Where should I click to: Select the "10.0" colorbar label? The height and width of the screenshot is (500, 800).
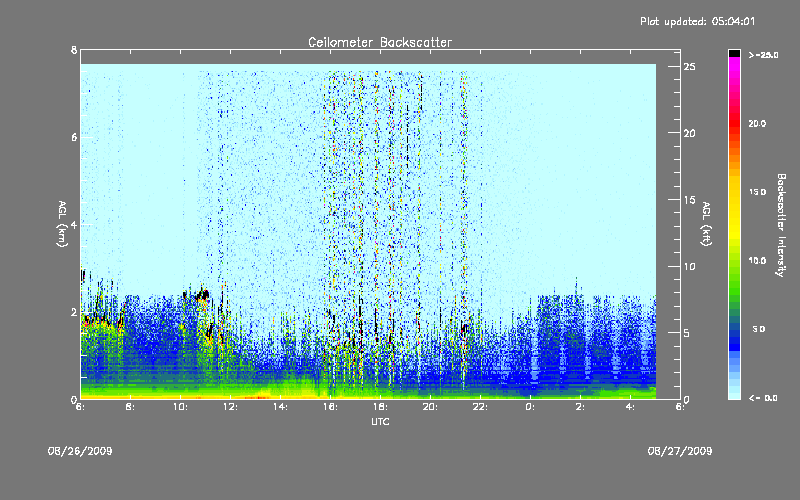[757, 261]
